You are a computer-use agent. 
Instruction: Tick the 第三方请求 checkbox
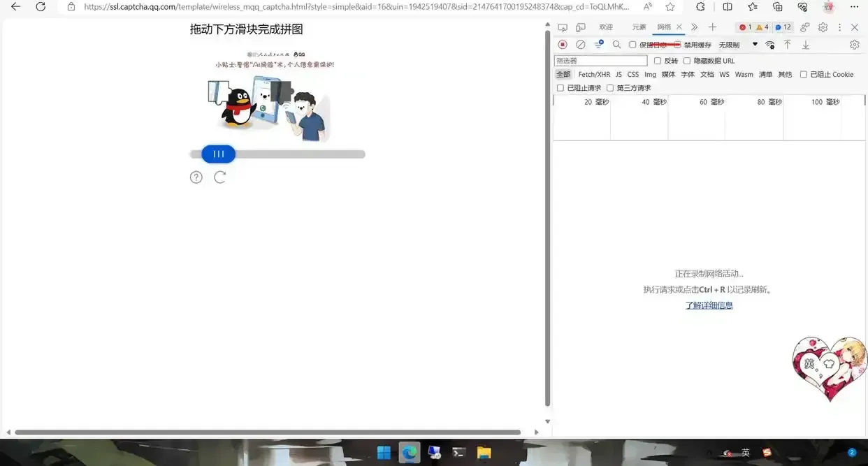pyautogui.click(x=610, y=88)
